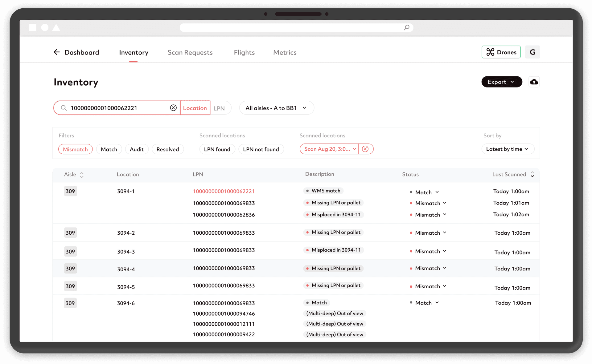Viewport: 592px width, 364px height.
Task: Click the Drones button
Action: pos(501,52)
